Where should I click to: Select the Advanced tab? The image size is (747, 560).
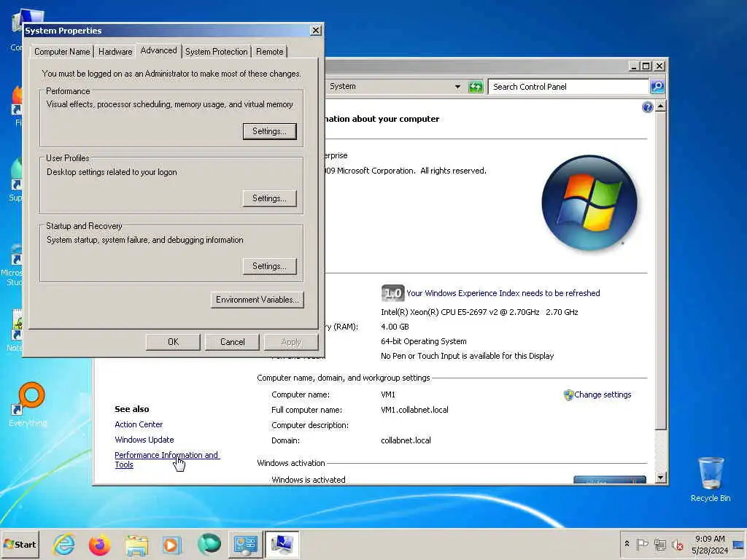point(158,50)
